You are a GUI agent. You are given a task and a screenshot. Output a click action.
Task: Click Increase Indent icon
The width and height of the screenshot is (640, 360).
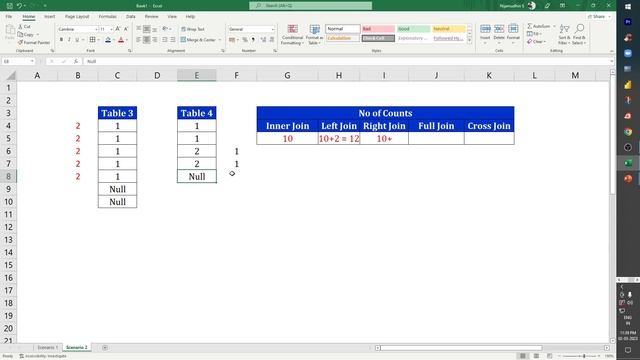(x=173, y=40)
